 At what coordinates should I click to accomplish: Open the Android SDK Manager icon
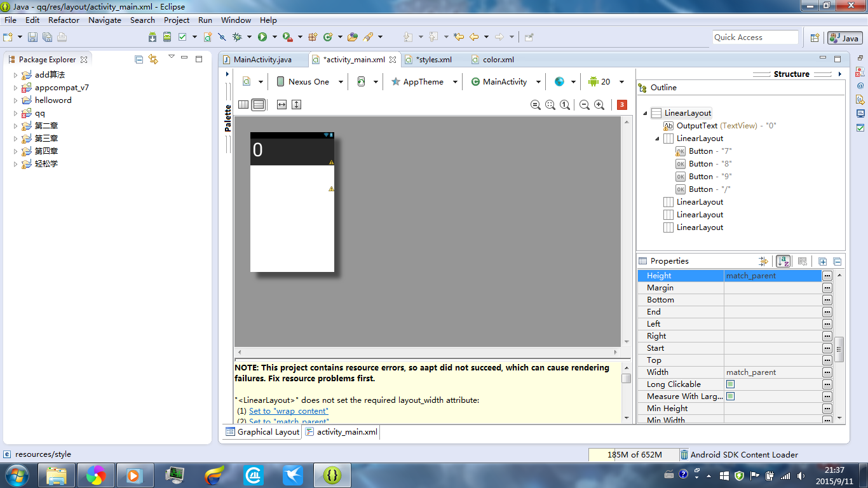tap(153, 37)
